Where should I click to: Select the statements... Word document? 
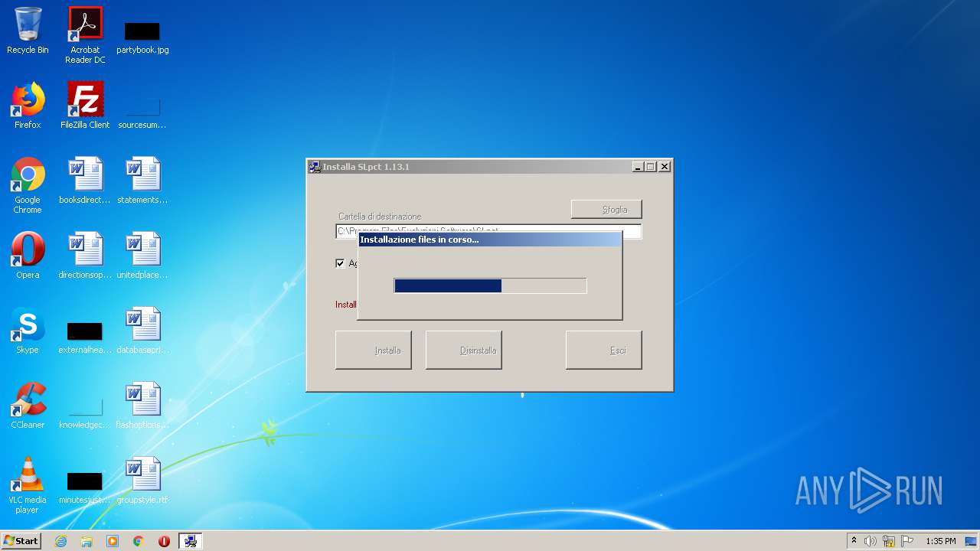point(142,181)
